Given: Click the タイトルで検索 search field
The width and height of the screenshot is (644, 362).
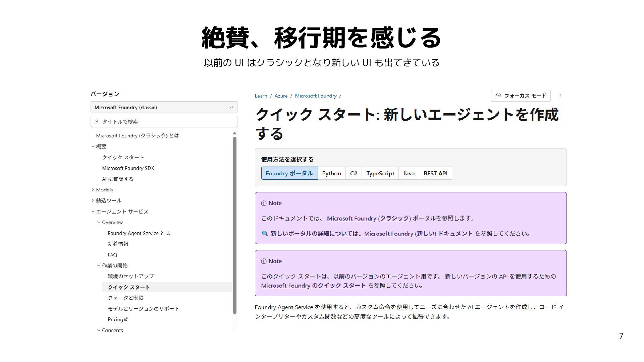Looking at the screenshot, I should pos(168,122).
